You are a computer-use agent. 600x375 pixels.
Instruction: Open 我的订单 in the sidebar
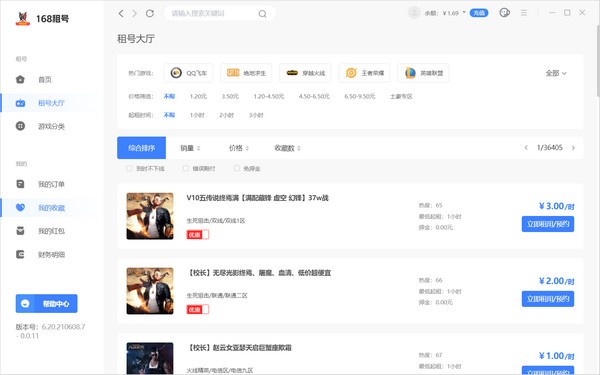tap(51, 184)
